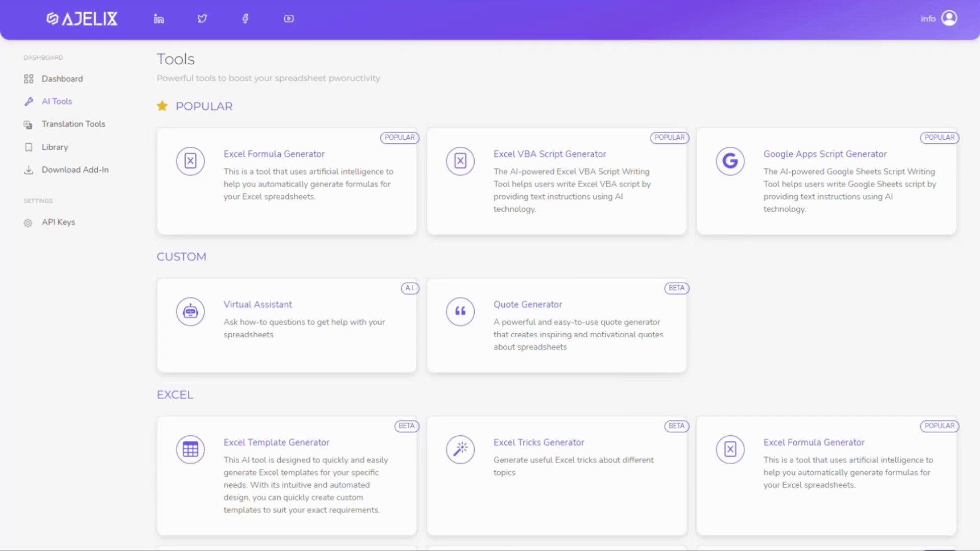Click POPULAR badge on Excel VBA Script card
The height and width of the screenshot is (551, 980).
point(669,138)
